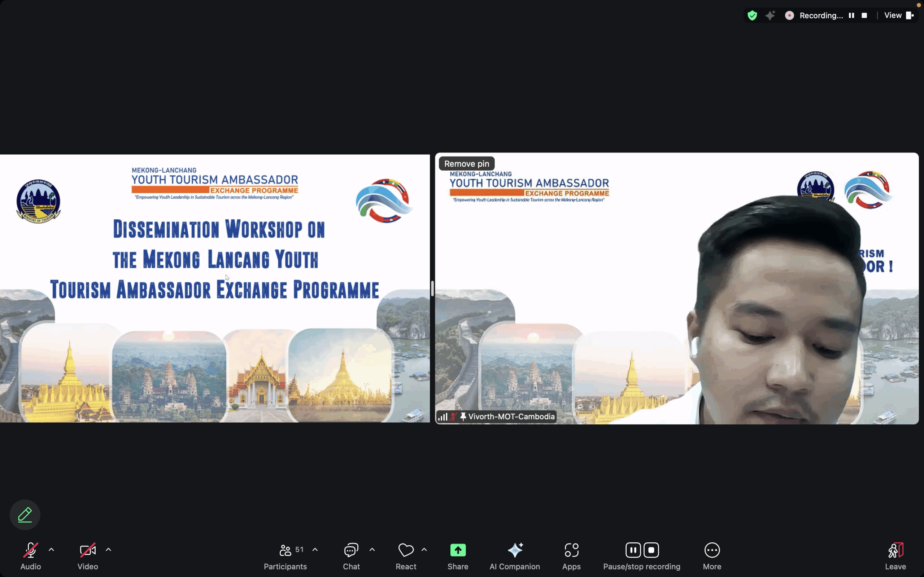Viewport: 924px width, 577px height.
Task: Open the More options menu
Action: coord(712,556)
